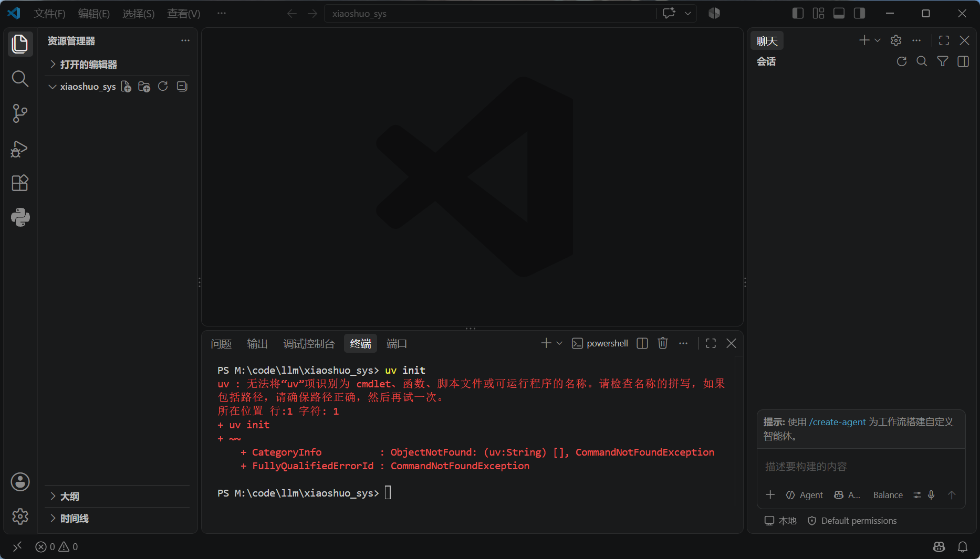The width and height of the screenshot is (980, 559).
Task: Maximize the terminal panel size
Action: pyautogui.click(x=711, y=343)
